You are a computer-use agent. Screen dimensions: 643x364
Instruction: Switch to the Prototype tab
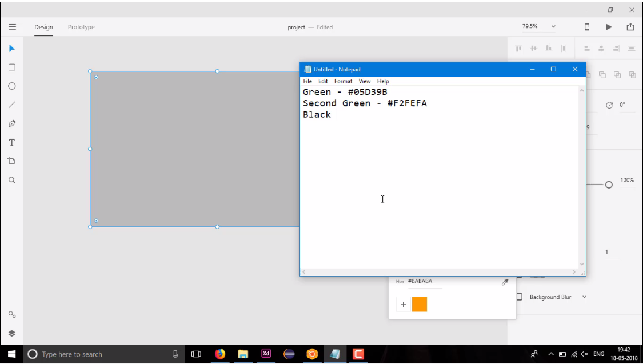pos(81,27)
